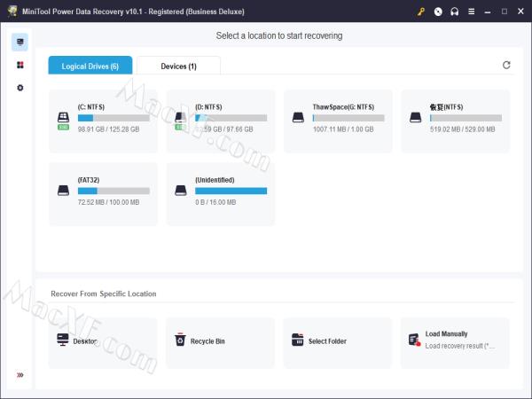Screen dimensions: 532x399
Task: Open the utilities grid sidebar icon
Action: pos(20,65)
